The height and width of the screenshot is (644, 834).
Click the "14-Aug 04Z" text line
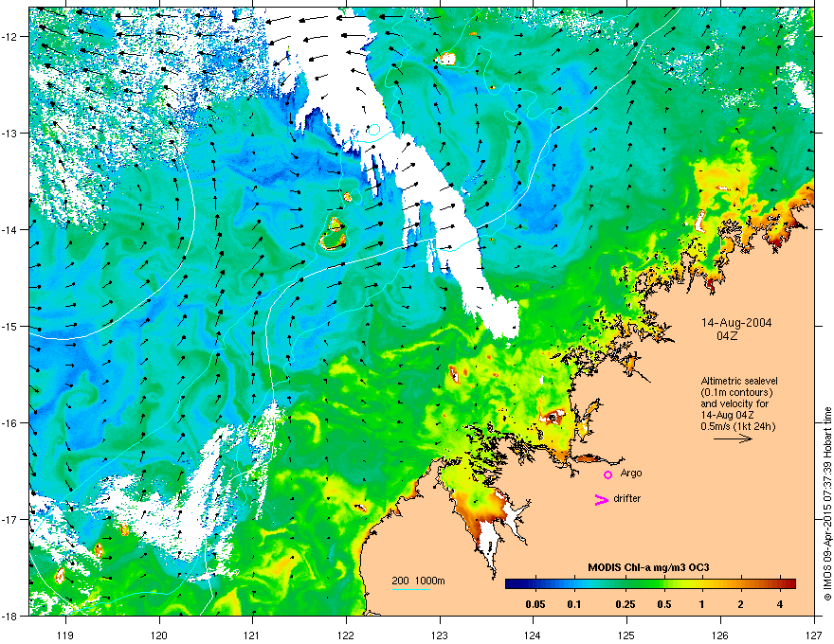coord(727,415)
